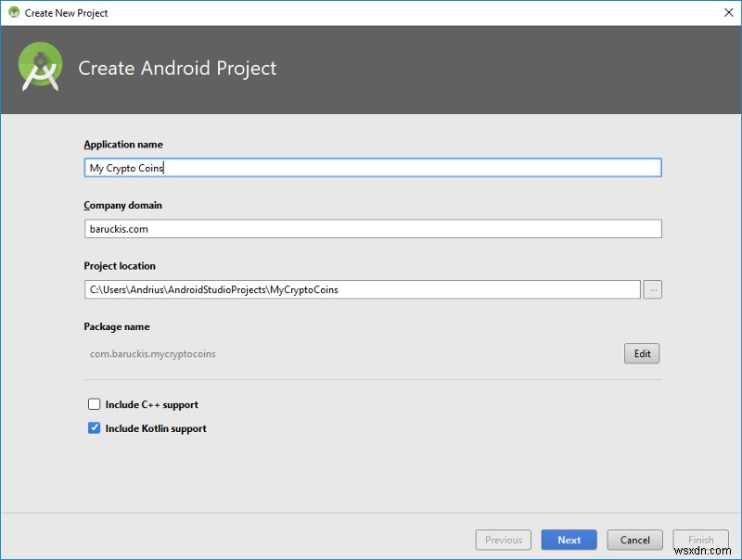Click the Application name text field
This screenshot has width=742, height=560.
coord(372,168)
